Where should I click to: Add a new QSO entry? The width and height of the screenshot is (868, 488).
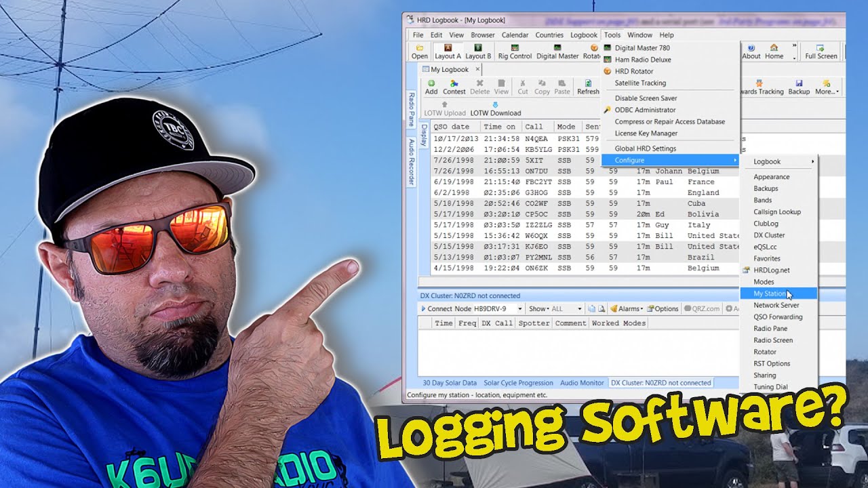click(431, 87)
